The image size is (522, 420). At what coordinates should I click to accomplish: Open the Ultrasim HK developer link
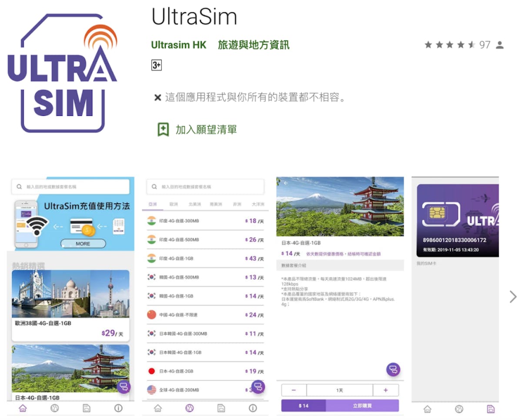(x=179, y=45)
